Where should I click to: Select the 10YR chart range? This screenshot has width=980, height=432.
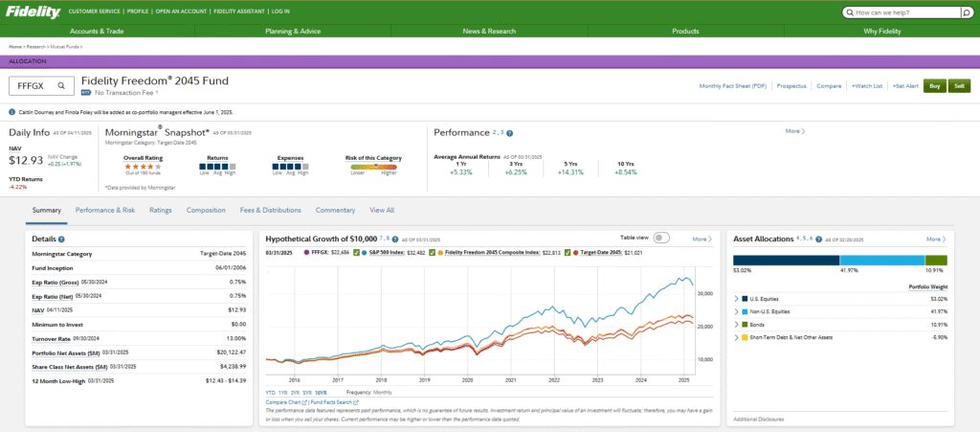(x=321, y=393)
